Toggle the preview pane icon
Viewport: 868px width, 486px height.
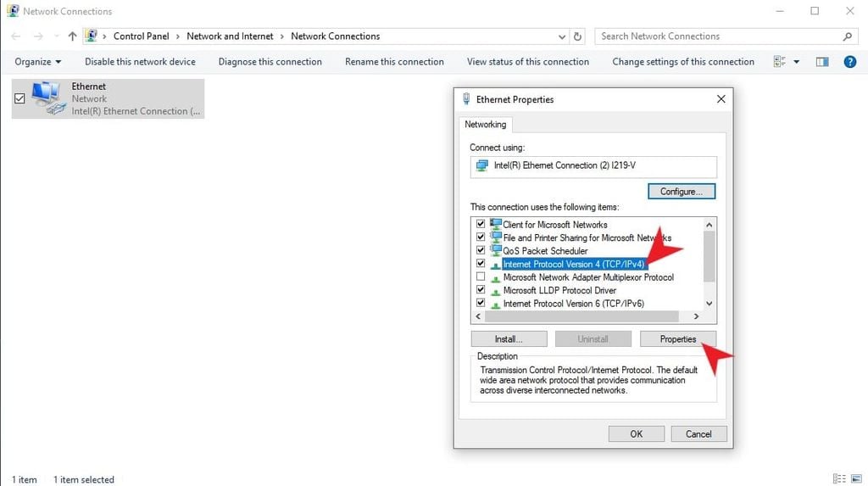[x=822, y=62]
